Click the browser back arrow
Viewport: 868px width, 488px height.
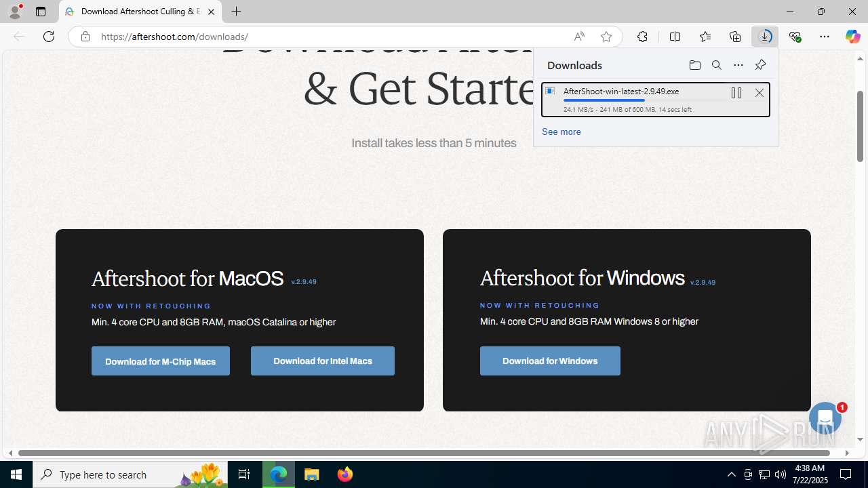(x=19, y=37)
